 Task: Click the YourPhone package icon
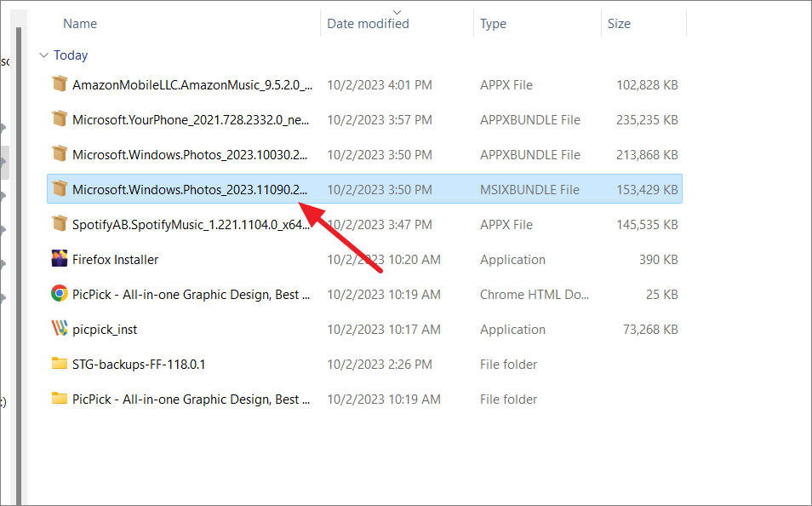click(60, 118)
